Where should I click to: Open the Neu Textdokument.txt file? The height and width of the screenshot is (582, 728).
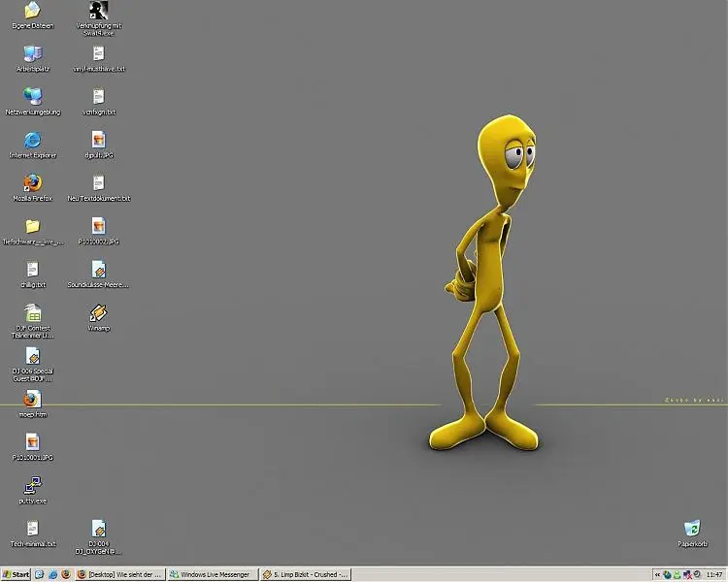click(98, 182)
